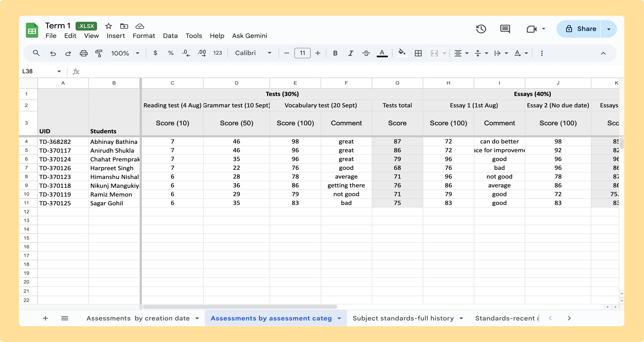644x342 pixels.
Task: Check cloud save status icon
Action: click(140, 26)
